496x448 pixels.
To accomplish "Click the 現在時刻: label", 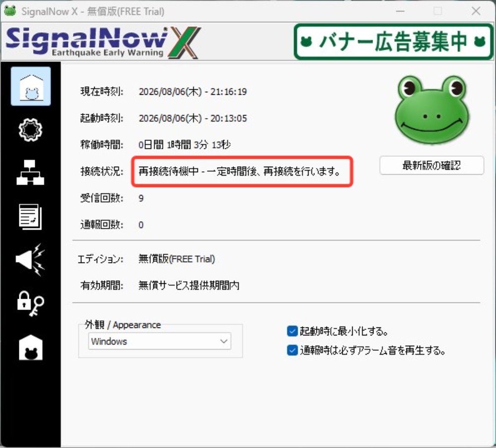I will point(102,92).
